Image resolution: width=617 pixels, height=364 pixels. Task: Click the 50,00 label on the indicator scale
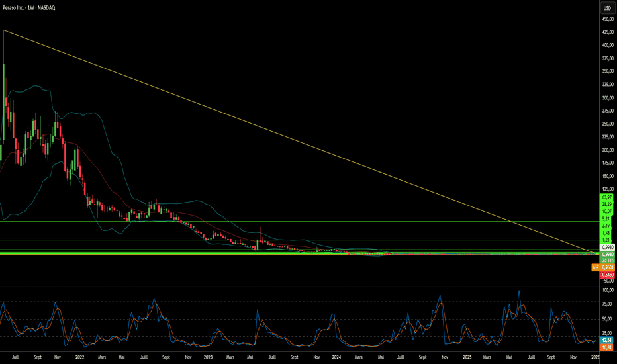coord(608,319)
